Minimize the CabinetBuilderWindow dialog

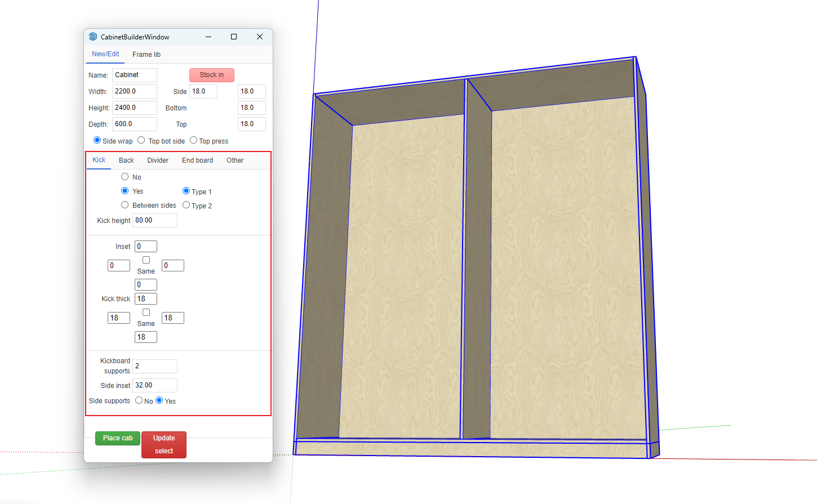[208, 37]
